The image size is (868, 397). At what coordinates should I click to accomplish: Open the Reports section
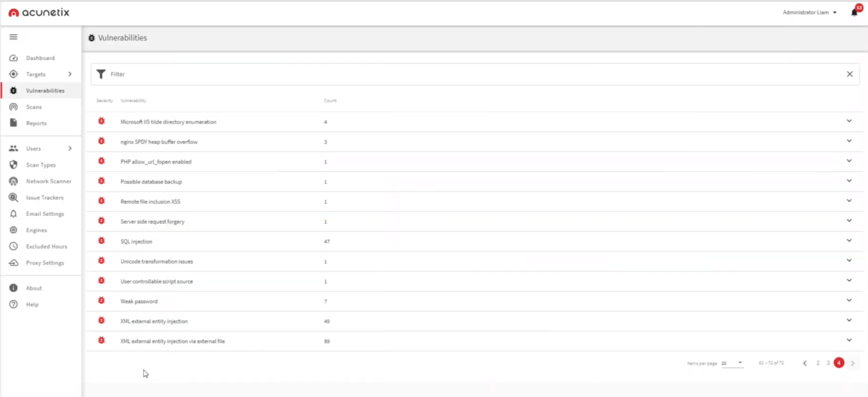click(x=35, y=123)
